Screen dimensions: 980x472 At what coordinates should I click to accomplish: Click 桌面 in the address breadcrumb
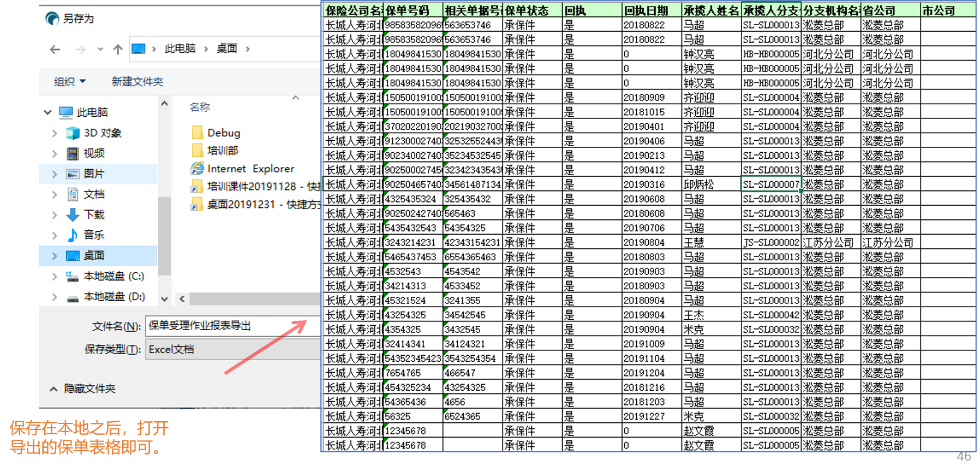226,49
